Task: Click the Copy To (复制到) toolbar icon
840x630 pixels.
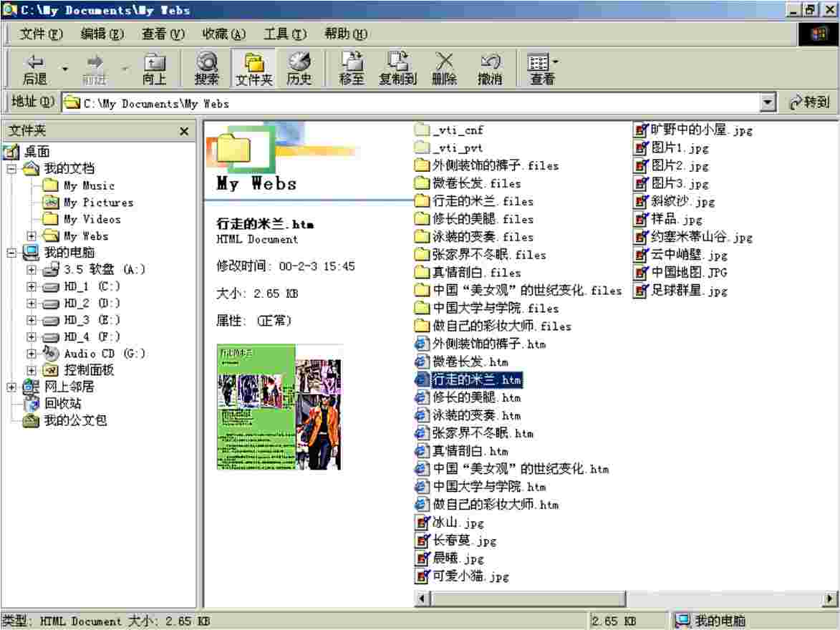Action: [x=397, y=69]
